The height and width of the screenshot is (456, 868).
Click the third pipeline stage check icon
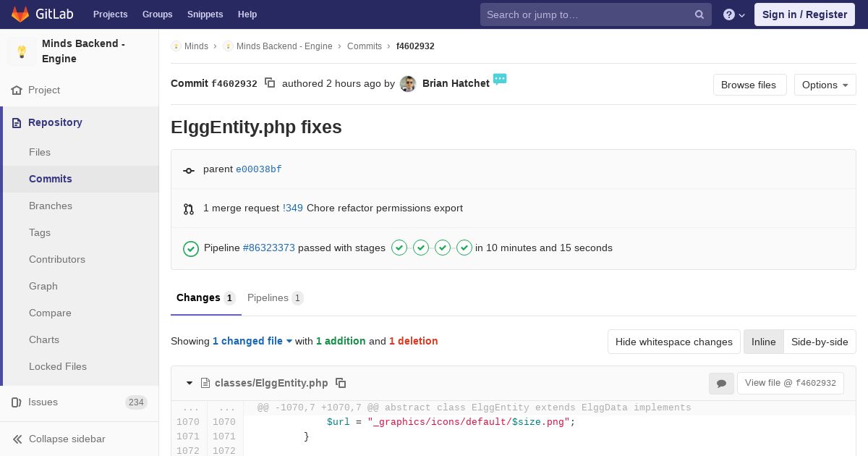click(x=443, y=248)
